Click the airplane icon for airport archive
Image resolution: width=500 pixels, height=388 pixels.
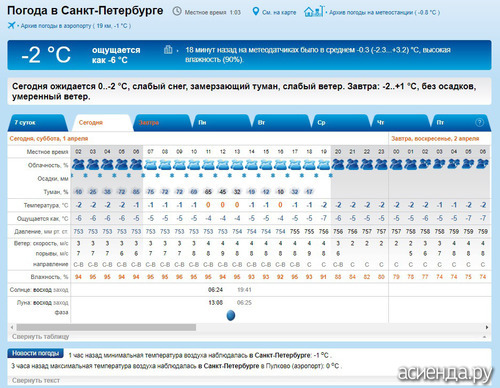click(x=11, y=25)
